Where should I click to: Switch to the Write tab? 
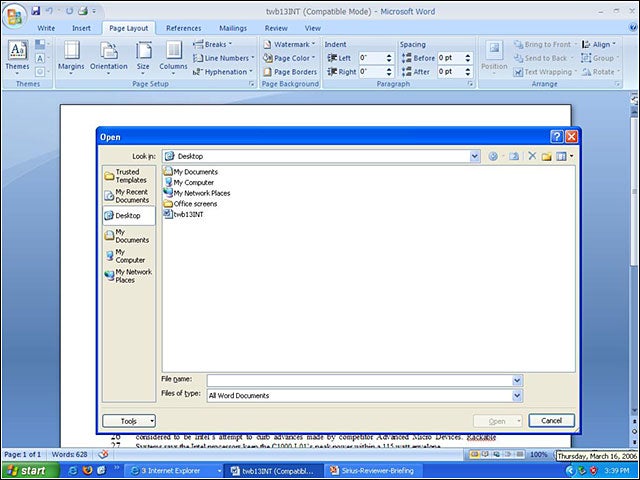pyautogui.click(x=46, y=28)
